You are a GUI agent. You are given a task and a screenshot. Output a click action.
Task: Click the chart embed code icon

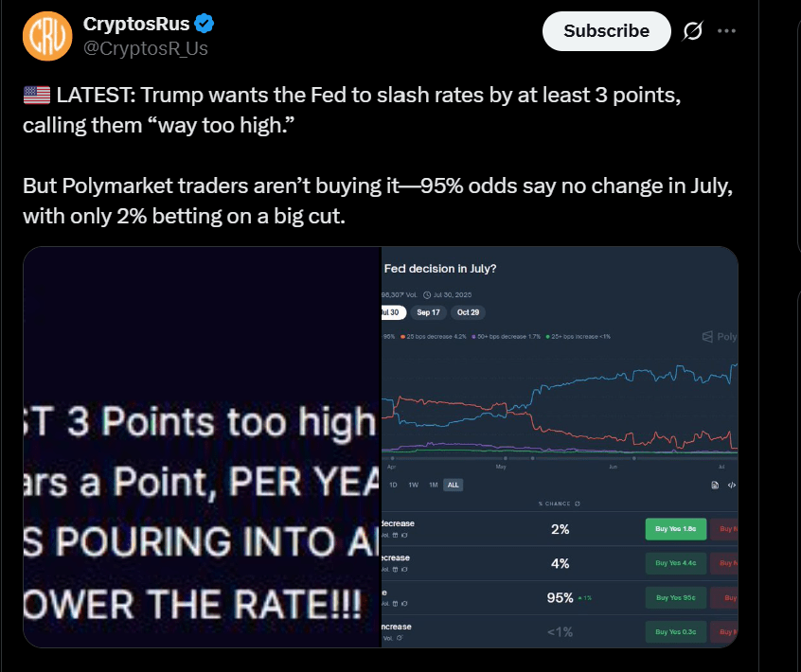click(x=732, y=486)
